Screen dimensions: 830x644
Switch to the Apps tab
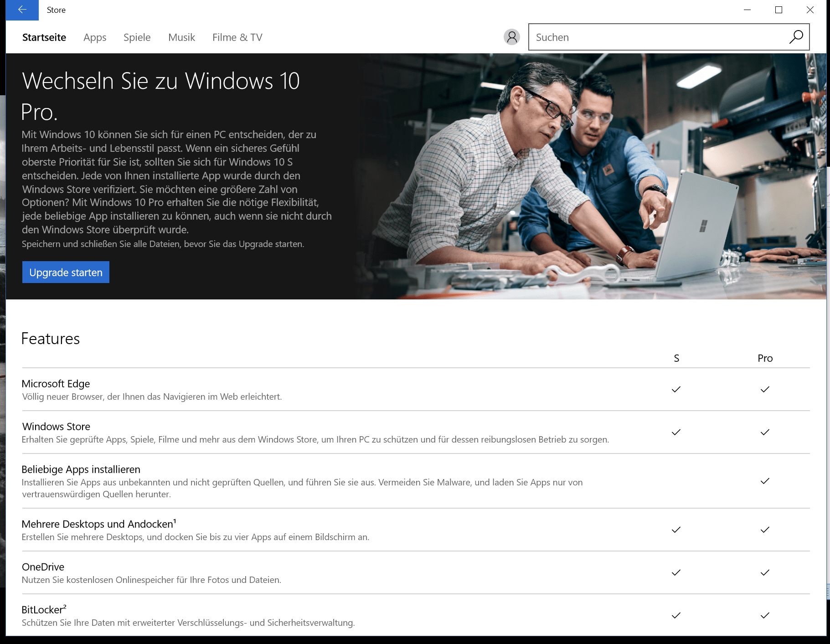[x=95, y=37]
